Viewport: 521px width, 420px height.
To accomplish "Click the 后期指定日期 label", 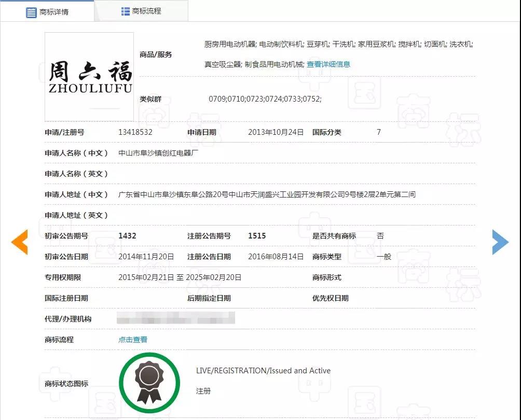I will click(209, 298).
